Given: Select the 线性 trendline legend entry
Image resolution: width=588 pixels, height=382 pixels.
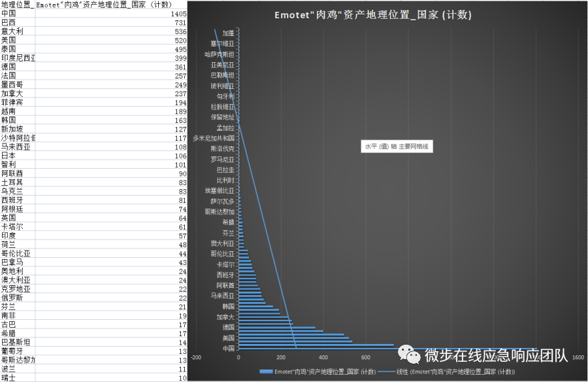Looking at the screenshot, I should (x=447, y=372).
